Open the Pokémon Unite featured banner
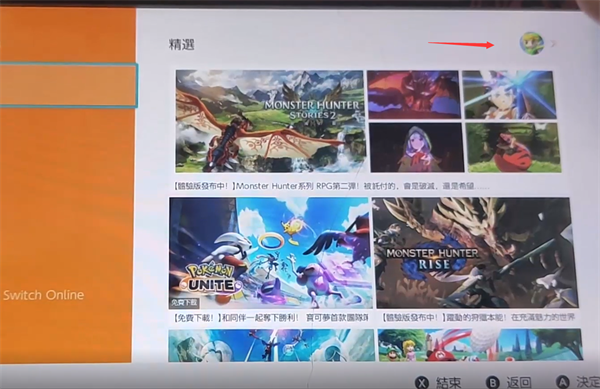The image size is (600, 389). (x=270, y=253)
